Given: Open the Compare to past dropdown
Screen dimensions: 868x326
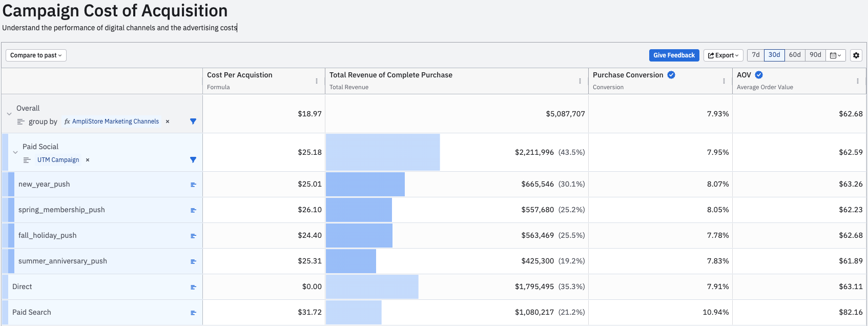Looking at the screenshot, I should click(x=36, y=55).
